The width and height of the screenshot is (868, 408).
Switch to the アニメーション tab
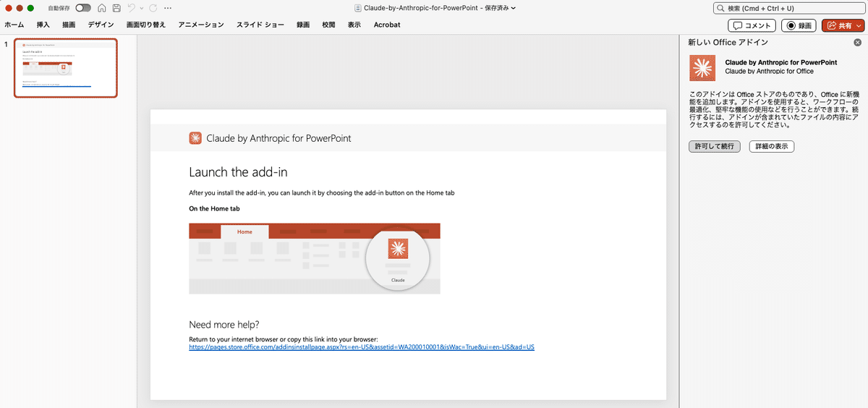click(201, 25)
